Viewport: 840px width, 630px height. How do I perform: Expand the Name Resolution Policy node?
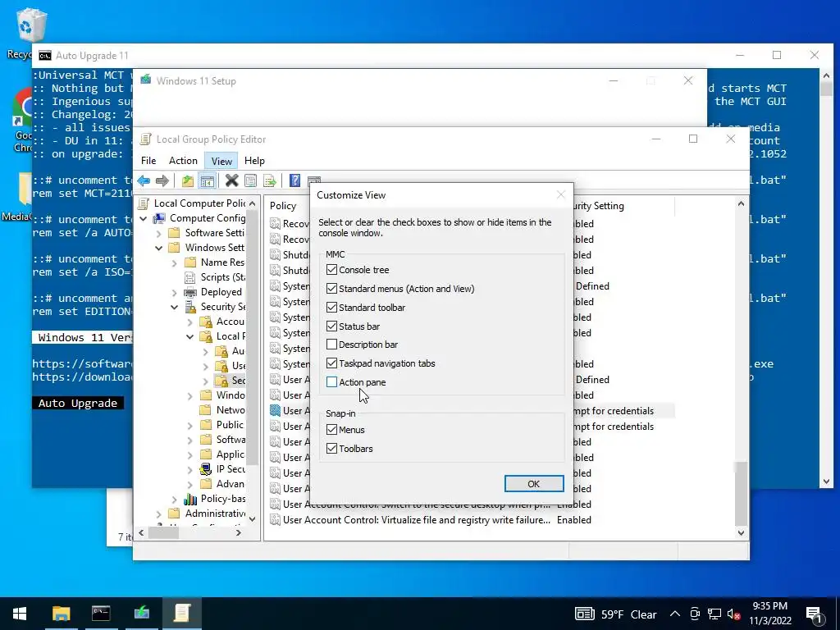tap(175, 262)
